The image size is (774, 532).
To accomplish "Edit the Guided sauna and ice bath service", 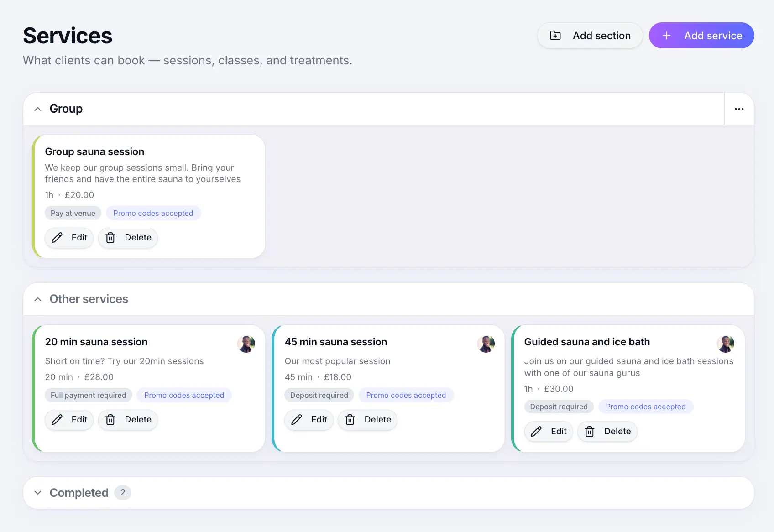I will (x=549, y=432).
